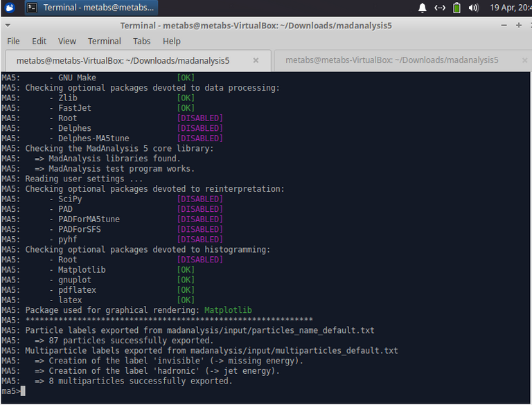Image resolution: width=532 pixels, height=405 pixels.
Task: Click the ma5> command prompt
Action: tap(11, 391)
